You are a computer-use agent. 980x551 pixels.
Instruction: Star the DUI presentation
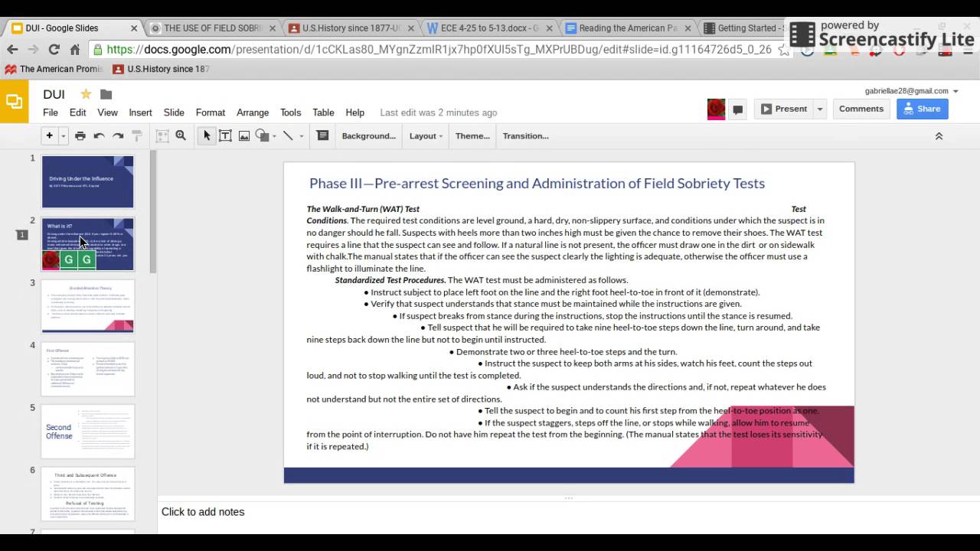pyautogui.click(x=86, y=94)
